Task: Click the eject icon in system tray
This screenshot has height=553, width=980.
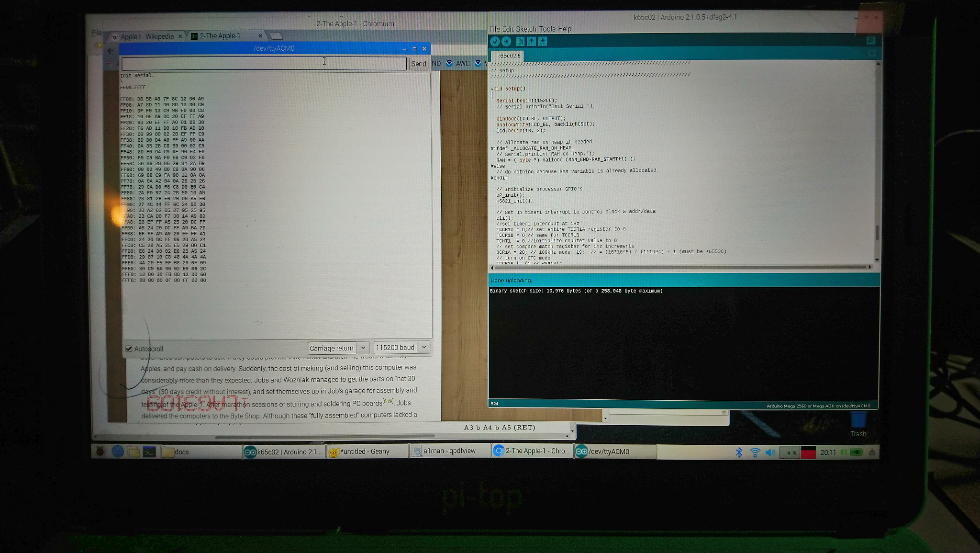Action: (872, 452)
